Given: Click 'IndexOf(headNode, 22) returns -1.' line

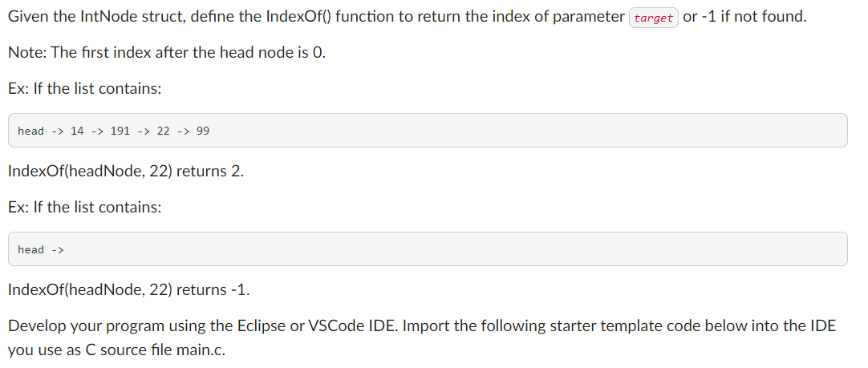Looking at the screenshot, I should tap(129, 289).
